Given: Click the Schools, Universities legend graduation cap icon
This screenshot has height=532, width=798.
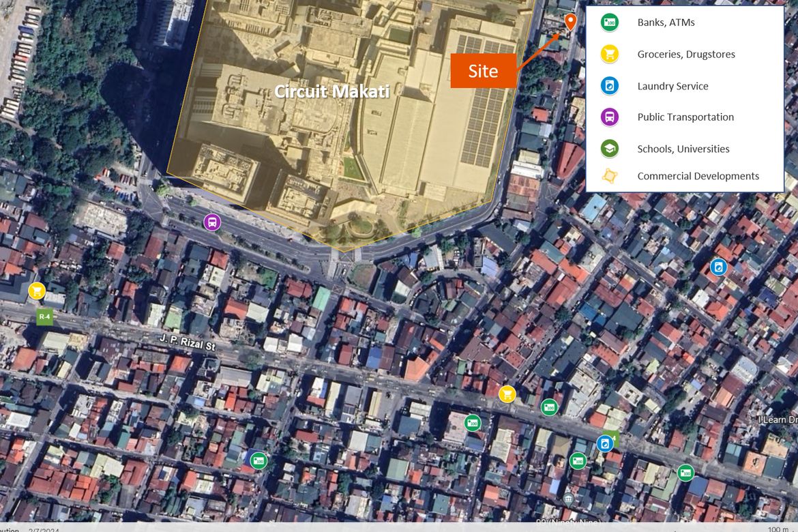Looking at the screenshot, I should [610, 149].
